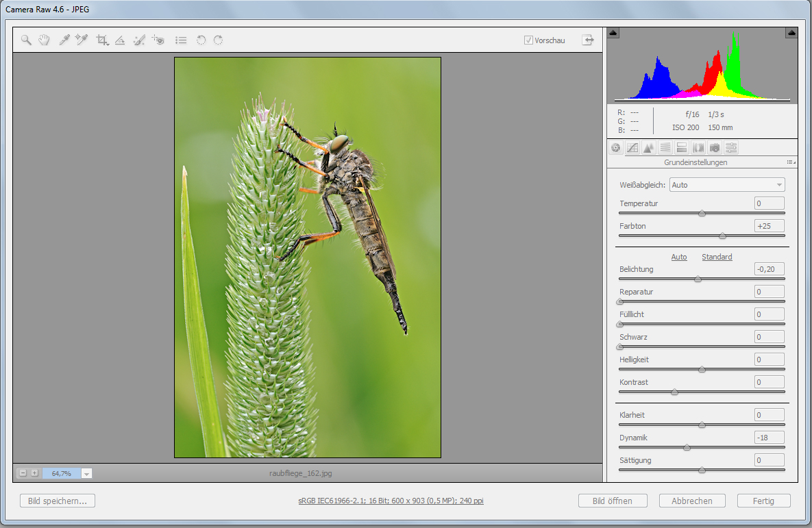
Task: Click the Belichtung value field -0,20
Action: click(769, 269)
